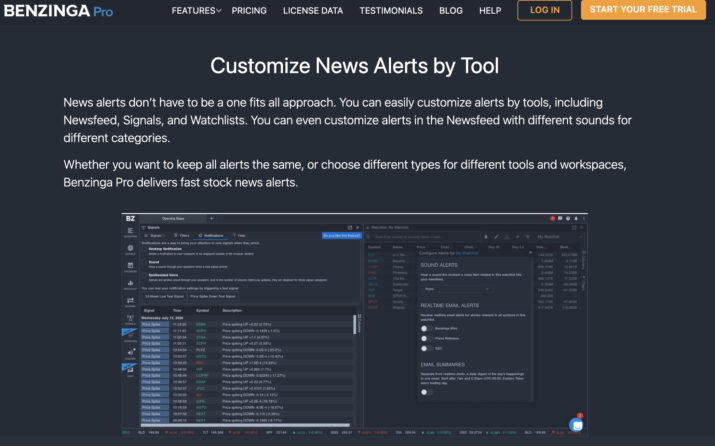Click the watchlist pencil edit icon
The width and height of the screenshot is (715, 446).
pos(496,237)
